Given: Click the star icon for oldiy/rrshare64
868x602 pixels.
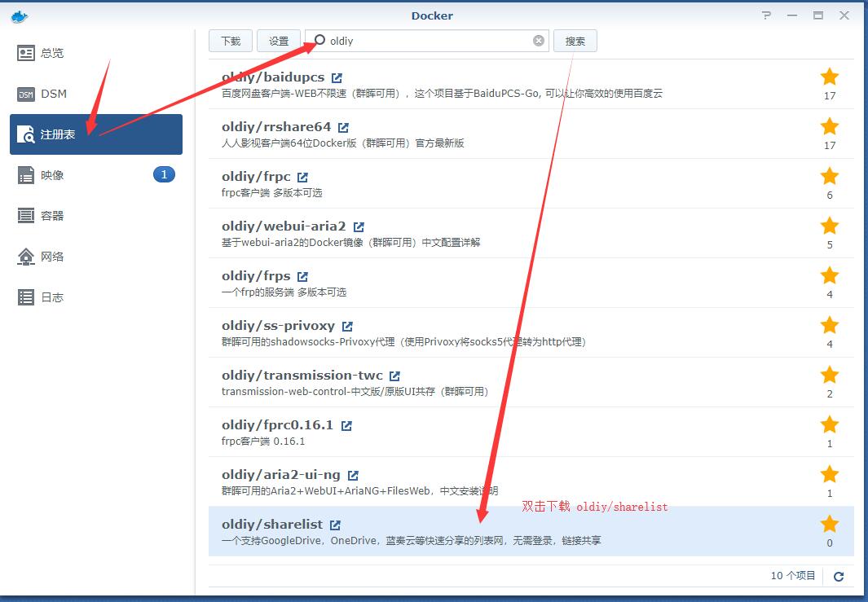Looking at the screenshot, I should pos(829,127).
